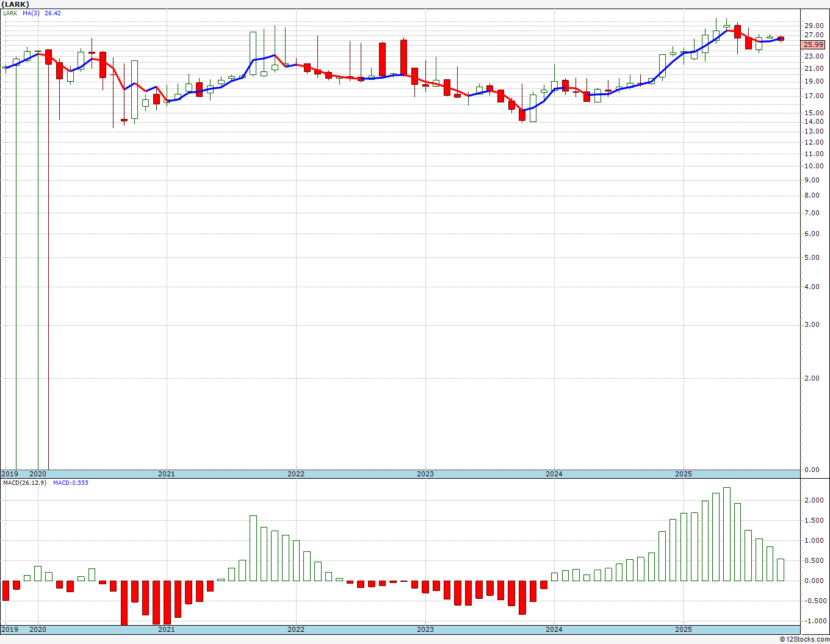Select the 1.000 MACD axis value

click(815, 540)
